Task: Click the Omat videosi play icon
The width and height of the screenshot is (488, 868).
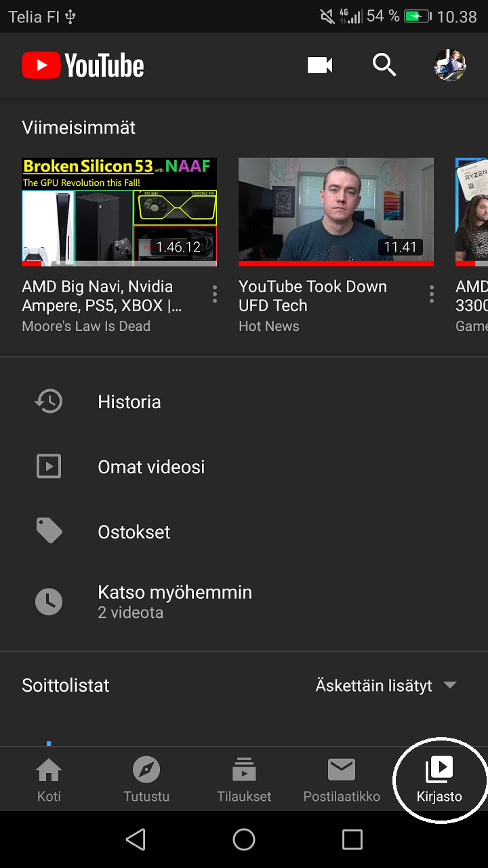Action: click(49, 467)
